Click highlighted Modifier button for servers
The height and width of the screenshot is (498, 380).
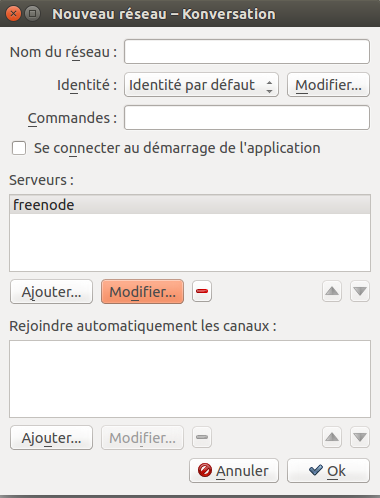tap(142, 292)
